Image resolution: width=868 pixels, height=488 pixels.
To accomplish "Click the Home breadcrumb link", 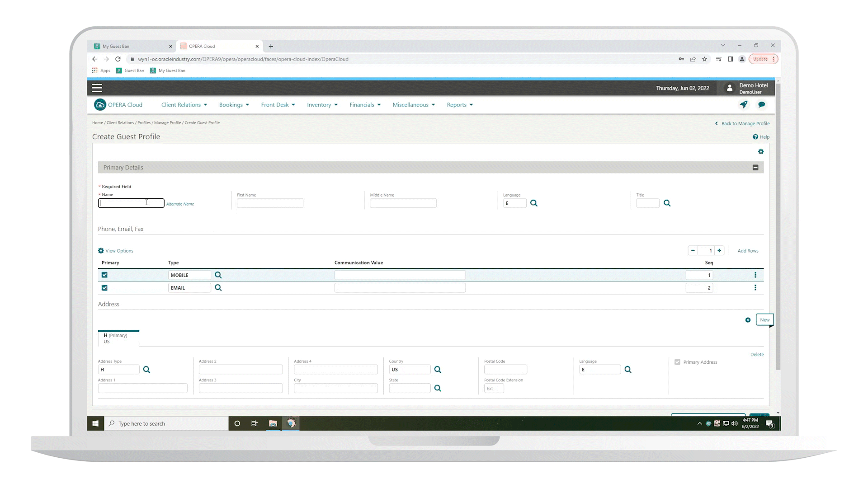I will click(97, 123).
